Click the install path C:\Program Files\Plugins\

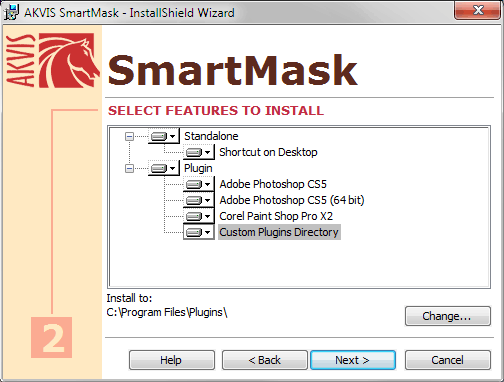point(167,312)
